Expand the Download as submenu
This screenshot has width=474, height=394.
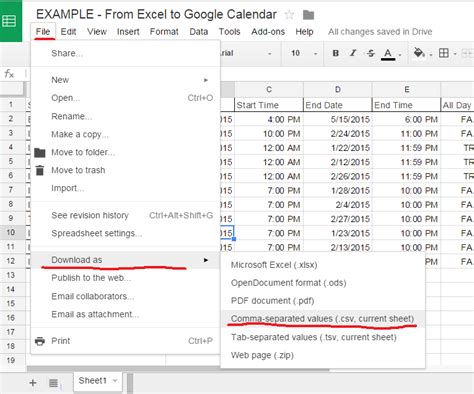tap(125, 260)
